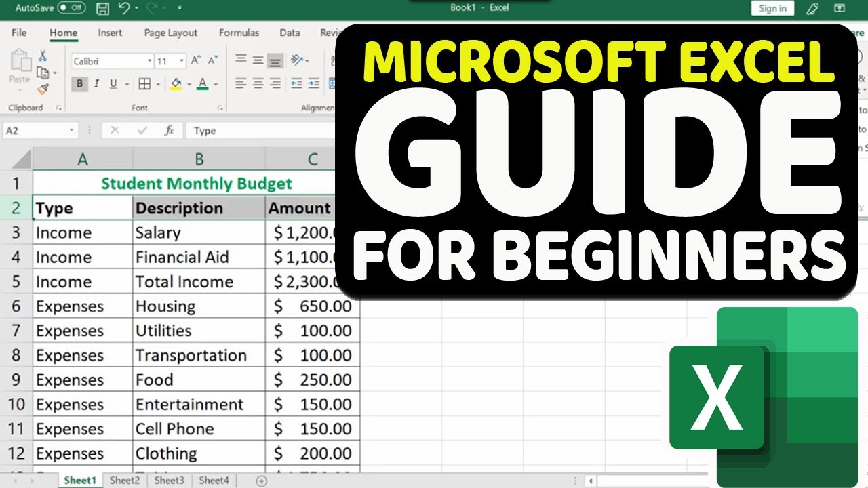Viewport: 868px width, 488px height.
Task: Click the text Orientation icon
Action: 296,61
